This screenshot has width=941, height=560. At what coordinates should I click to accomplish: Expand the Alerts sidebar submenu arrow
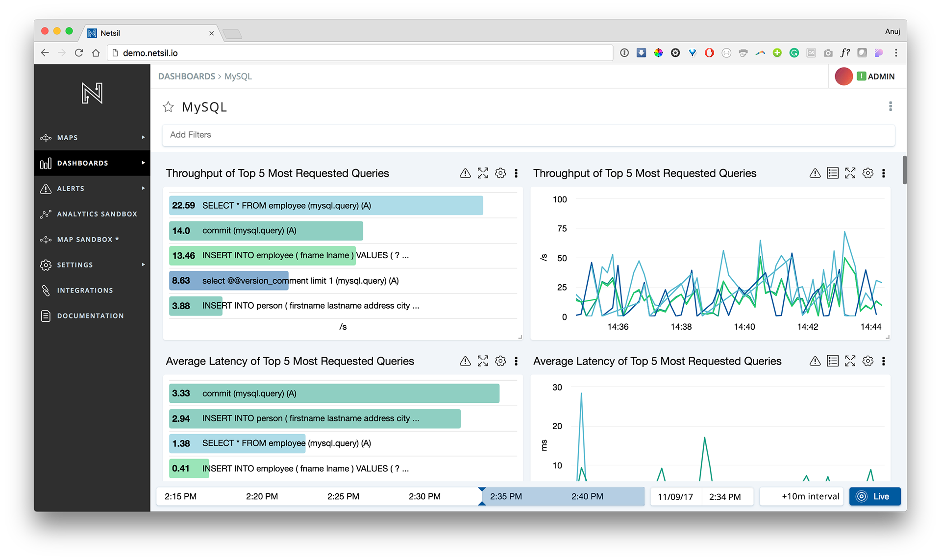143,189
